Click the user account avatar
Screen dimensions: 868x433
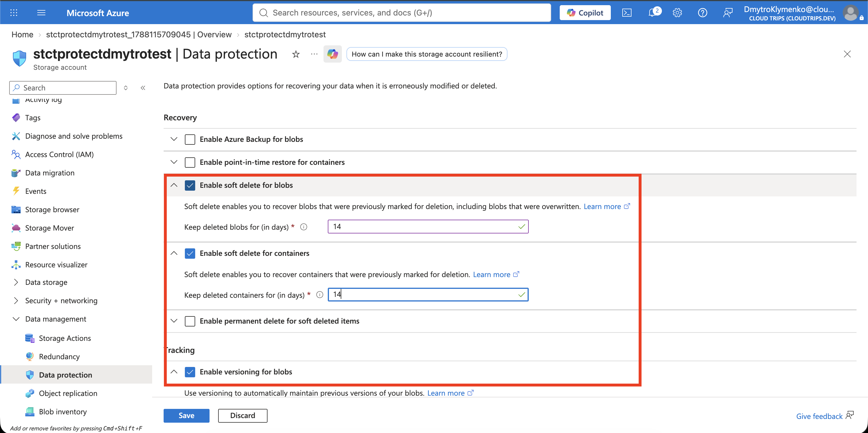click(x=851, y=13)
